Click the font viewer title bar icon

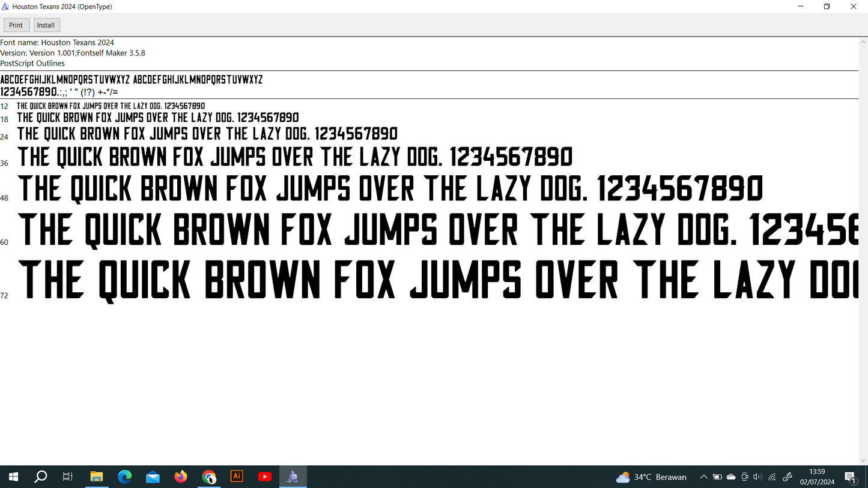point(5,7)
